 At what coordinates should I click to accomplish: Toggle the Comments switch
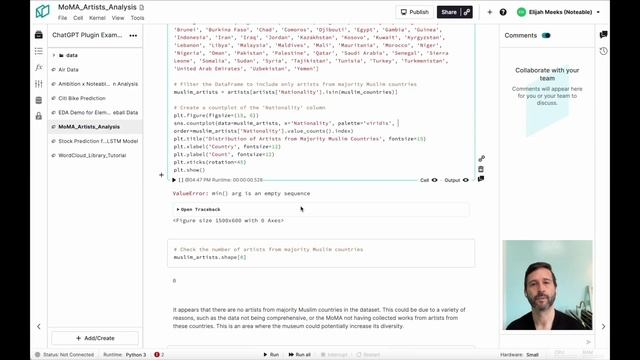point(546,36)
